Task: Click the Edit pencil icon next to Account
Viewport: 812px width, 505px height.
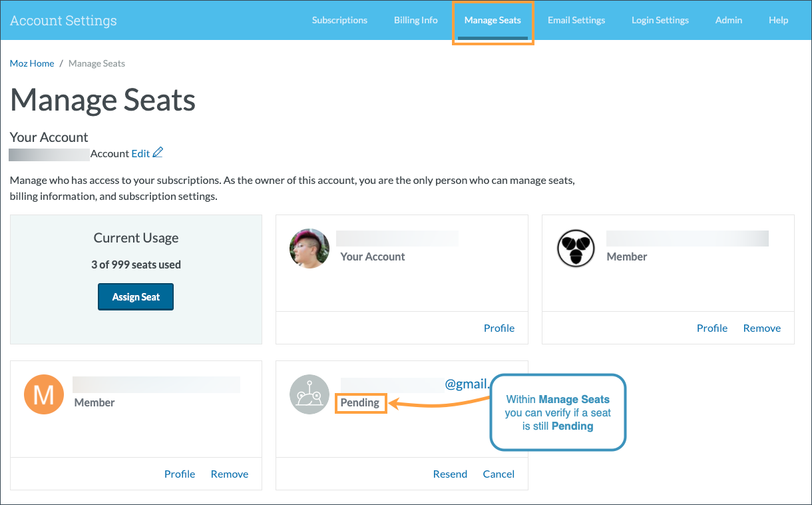Action: (157, 152)
